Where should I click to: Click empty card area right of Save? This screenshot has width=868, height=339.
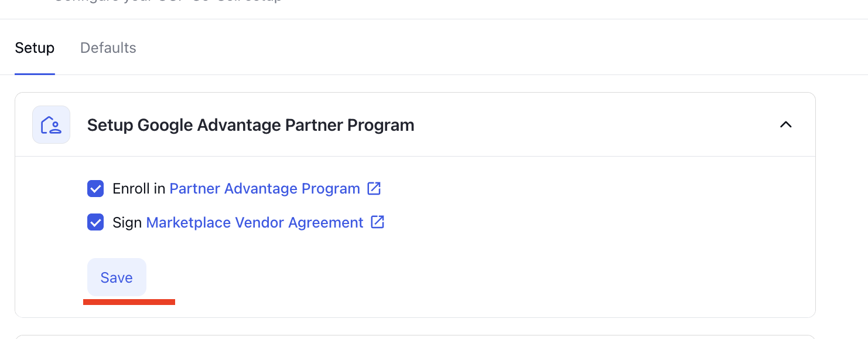pos(469,277)
